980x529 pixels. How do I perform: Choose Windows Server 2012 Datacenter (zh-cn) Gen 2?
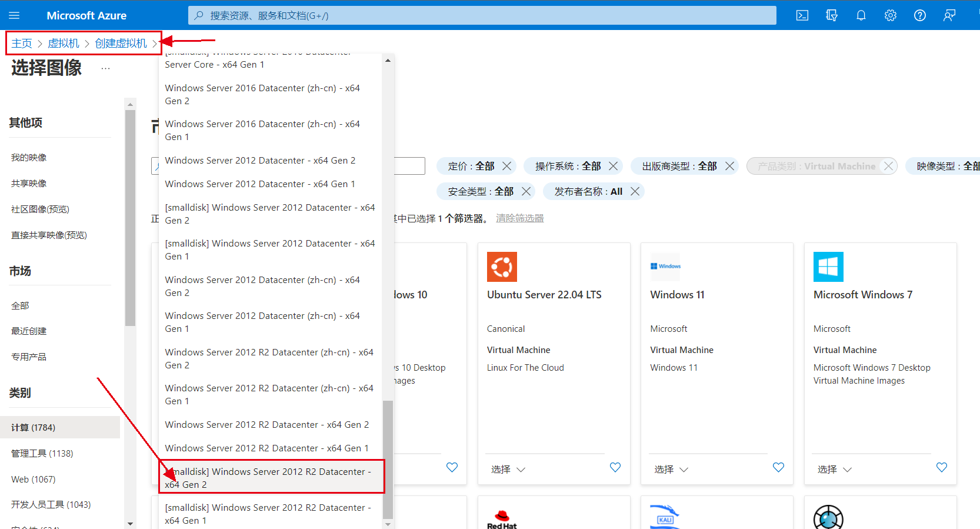(x=270, y=286)
